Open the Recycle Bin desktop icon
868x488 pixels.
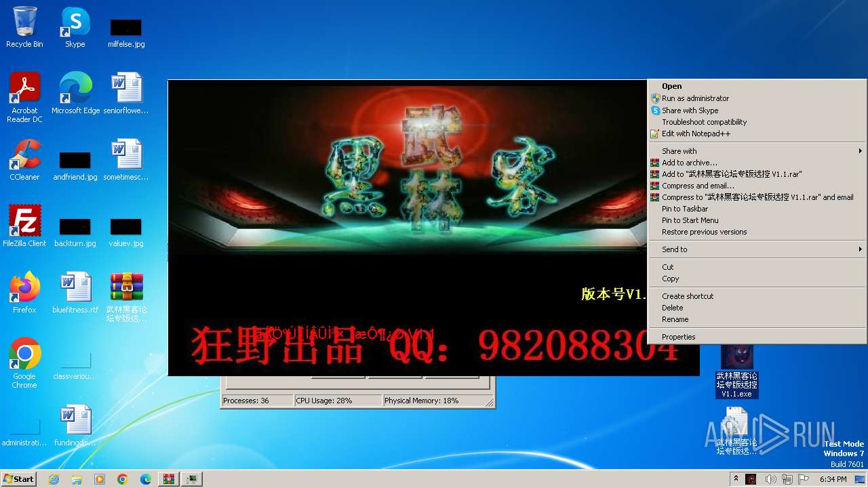click(24, 27)
